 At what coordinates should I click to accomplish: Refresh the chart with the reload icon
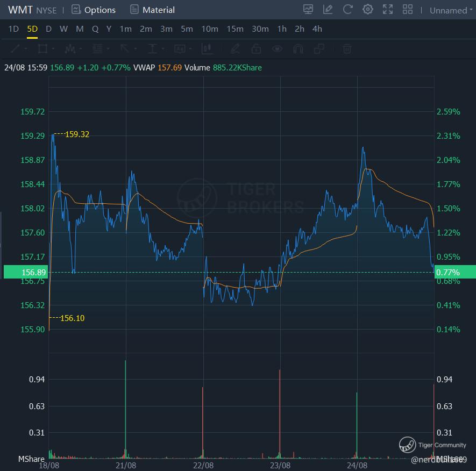347,9
